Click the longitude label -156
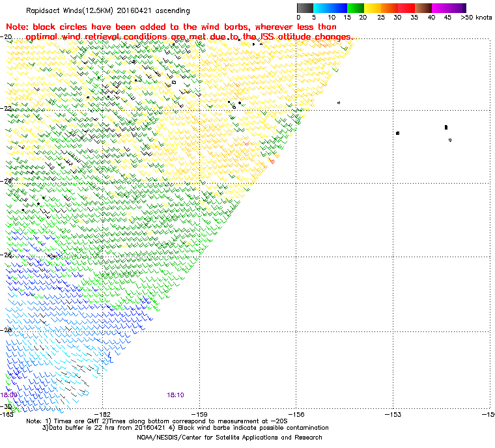 pos(296,414)
